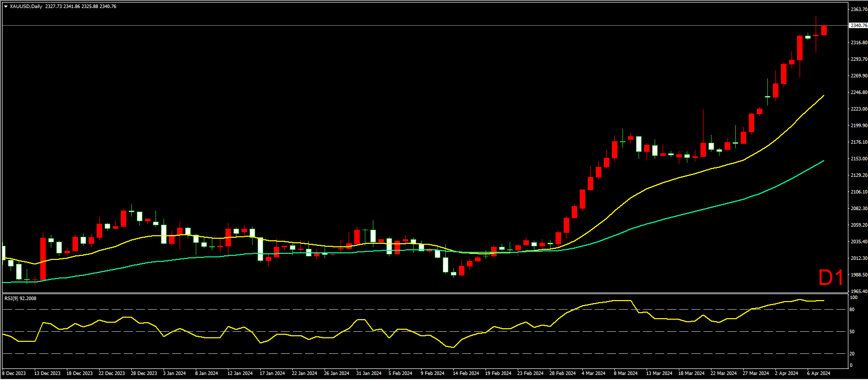Viewport: 868px width, 380px height.
Task: Click the 12 Jan 2024 date label
Action: [240, 373]
